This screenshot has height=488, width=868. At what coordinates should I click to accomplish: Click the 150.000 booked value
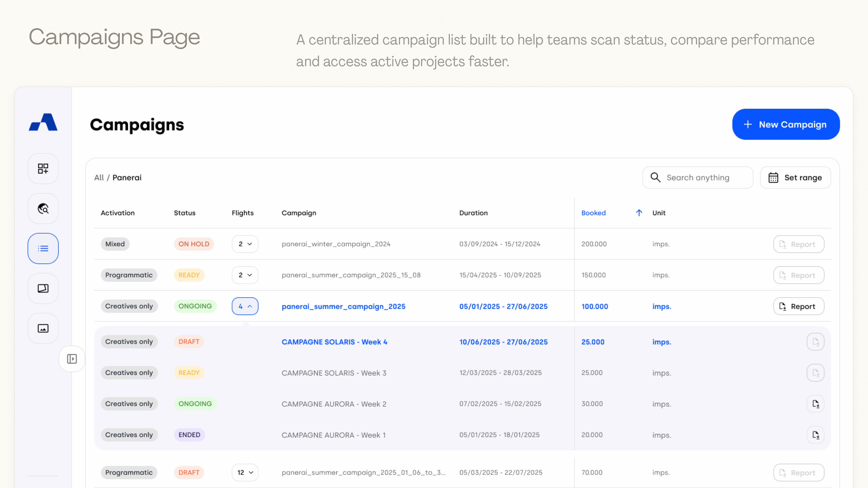click(593, 275)
